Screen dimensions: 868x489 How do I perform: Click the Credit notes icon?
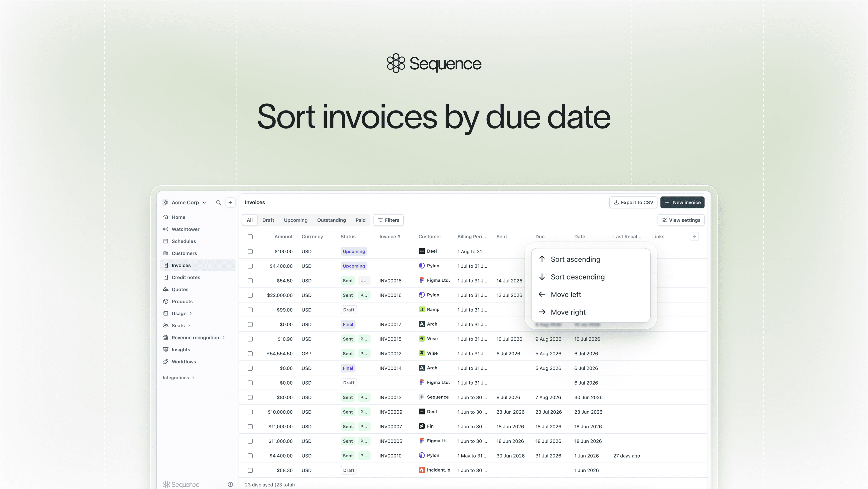click(x=166, y=277)
